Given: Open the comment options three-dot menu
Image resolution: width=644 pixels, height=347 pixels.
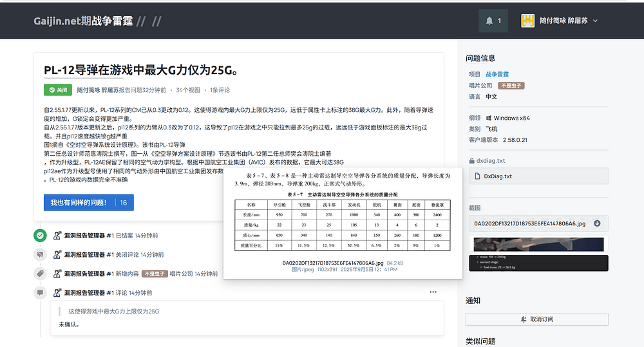Looking at the screenshot, I should (x=433, y=292).
